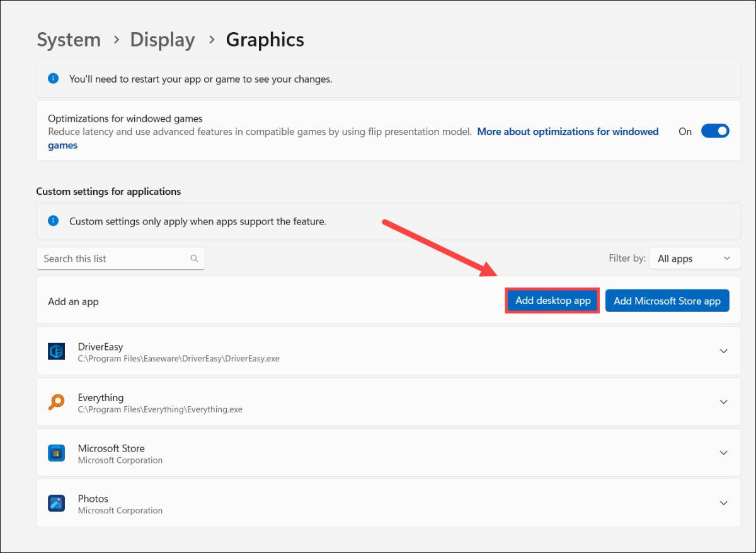
Task: Go to System in the breadcrumb
Action: pyautogui.click(x=69, y=40)
